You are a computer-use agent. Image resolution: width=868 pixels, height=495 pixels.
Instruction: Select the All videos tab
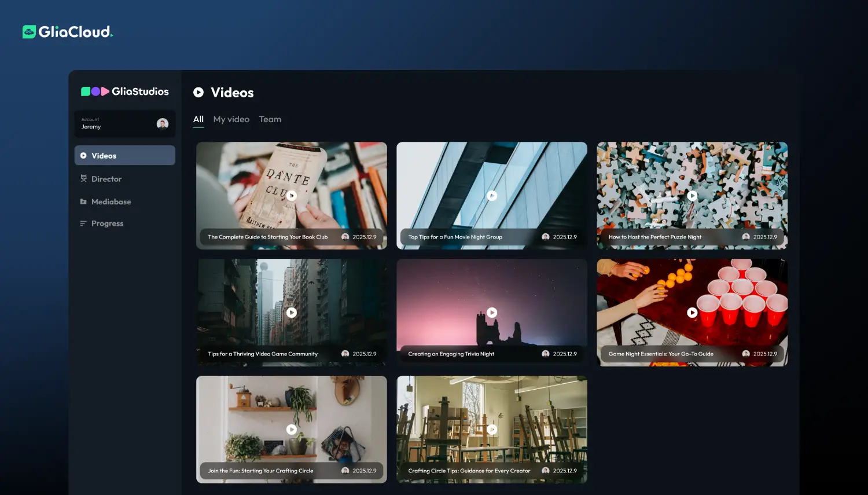point(198,119)
